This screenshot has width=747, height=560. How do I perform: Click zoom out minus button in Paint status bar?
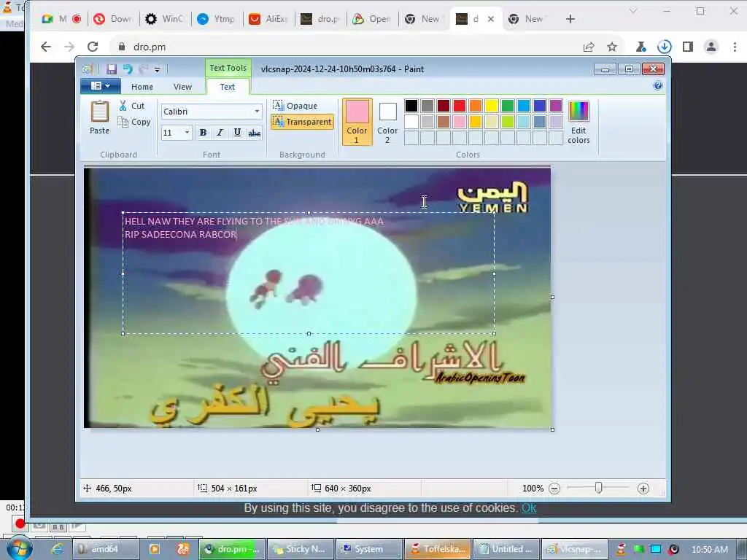tap(554, 489)
